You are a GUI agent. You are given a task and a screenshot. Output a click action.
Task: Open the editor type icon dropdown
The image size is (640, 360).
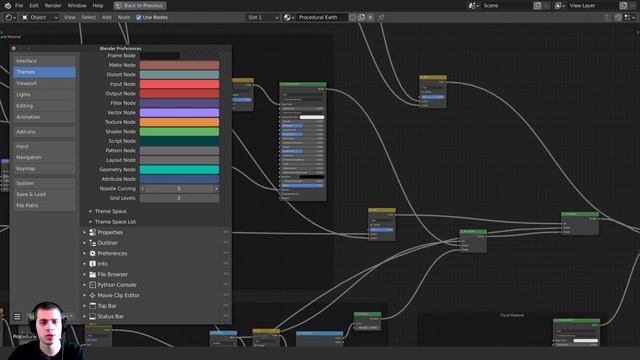pyautogui.click(x=10, y=18)
